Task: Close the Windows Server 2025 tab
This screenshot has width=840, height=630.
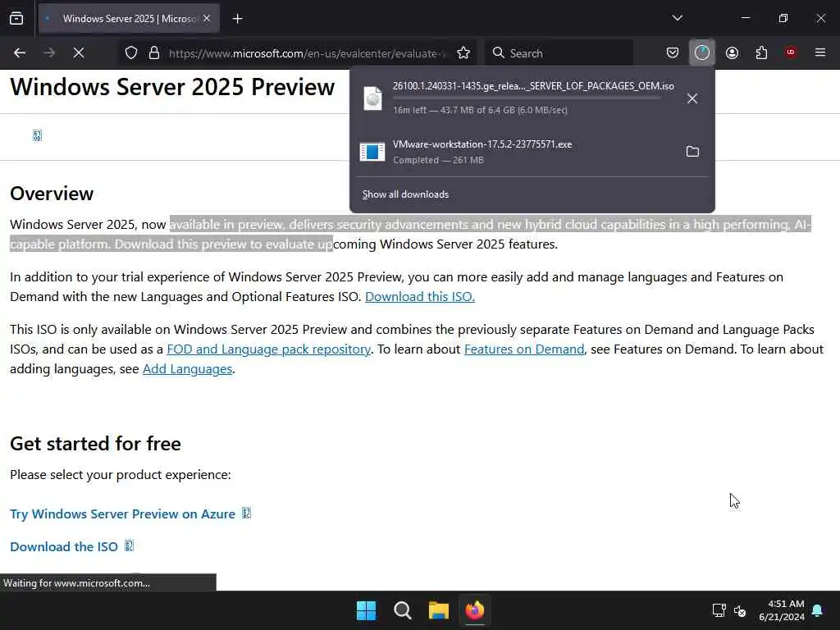Action: 207,18
